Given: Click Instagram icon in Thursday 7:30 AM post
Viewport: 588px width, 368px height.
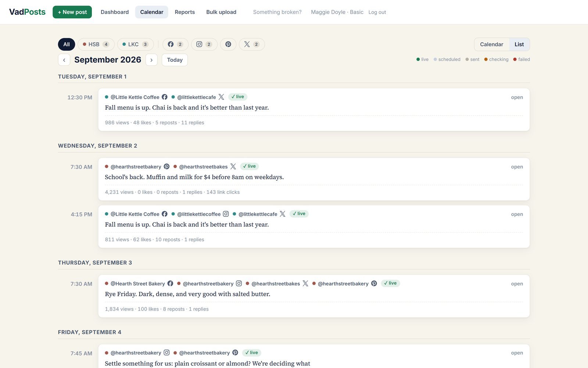Looking at the screenshot, I should click(x=239, y=284).
